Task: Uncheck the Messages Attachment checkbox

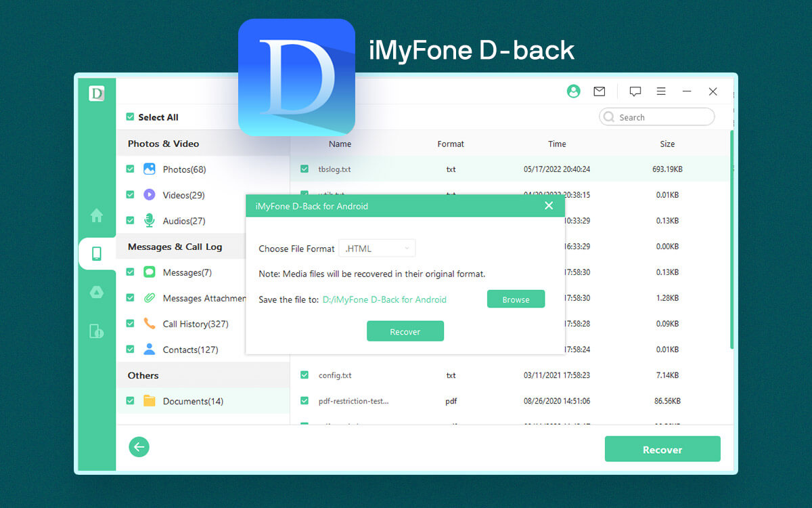Action: click(130, 298)
